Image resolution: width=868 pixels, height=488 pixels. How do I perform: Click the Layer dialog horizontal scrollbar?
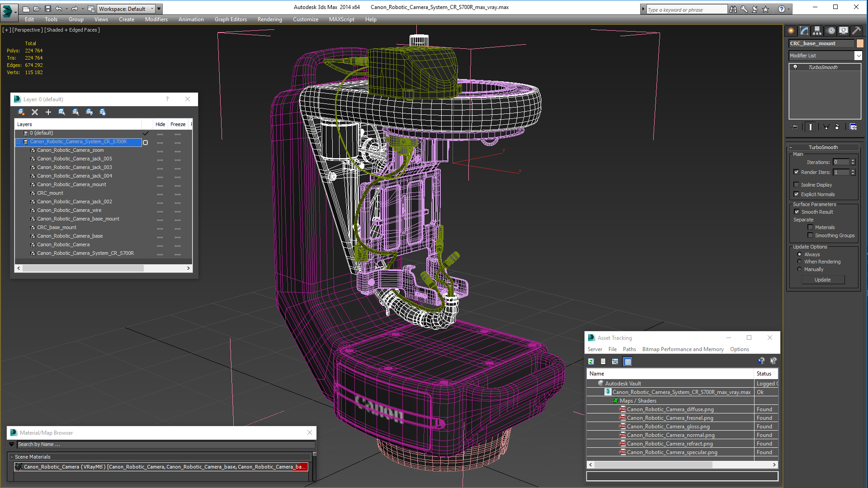(x=83, y=268)
